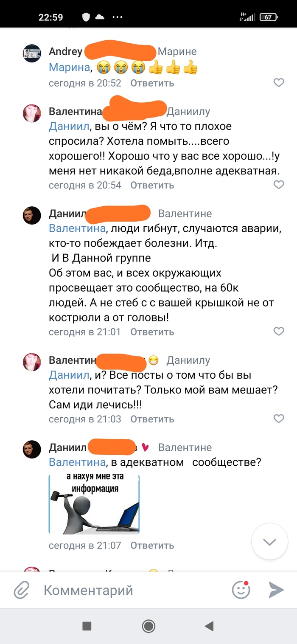297x644 pixels.
Task: Like Даниил's comment posted at 21:01
Action: coord(278,332)
